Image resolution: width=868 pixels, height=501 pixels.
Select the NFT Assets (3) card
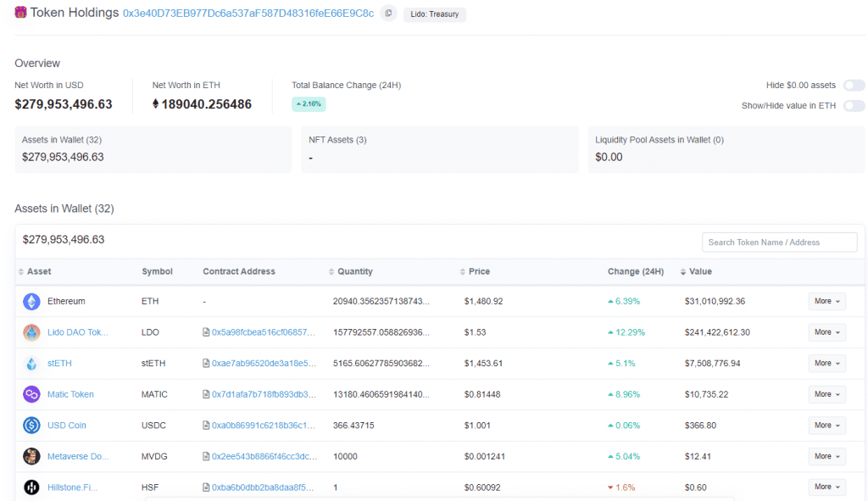(x=440, y=149)
